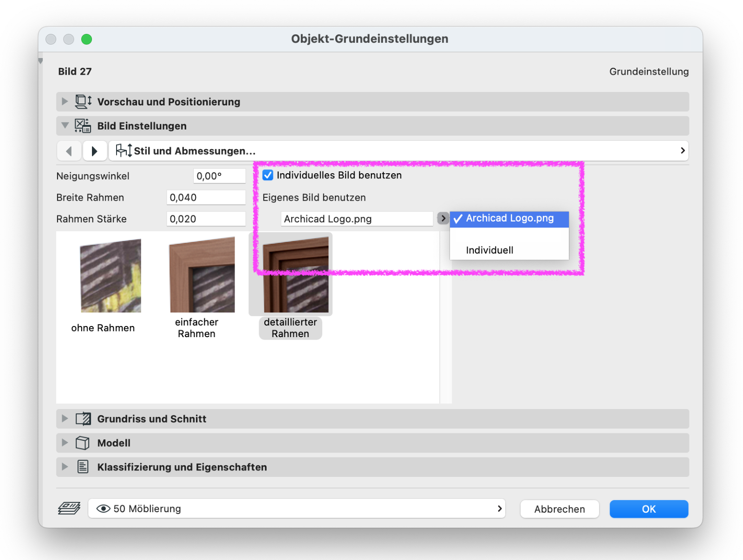Click the Archicad Logo.png file name field
743x560 pixels.
click(x=357, y=219)
